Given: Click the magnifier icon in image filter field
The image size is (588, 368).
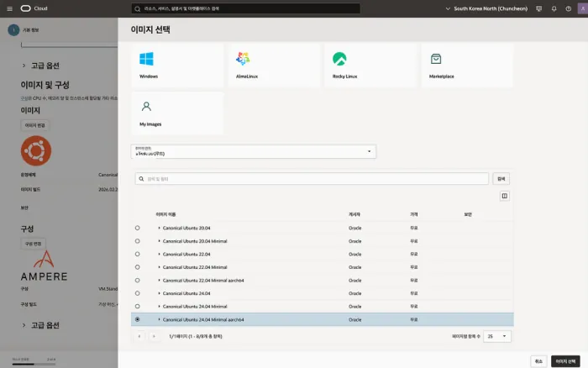Looking at the screenshot, I should 141,179.
